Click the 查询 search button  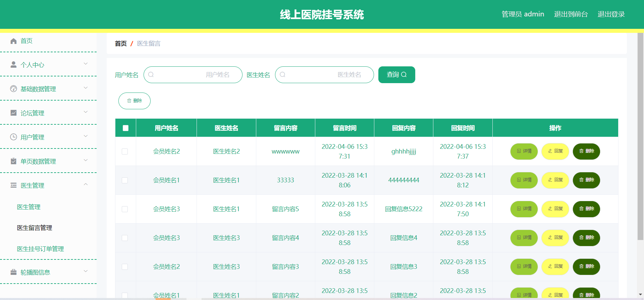pos(396,75)
